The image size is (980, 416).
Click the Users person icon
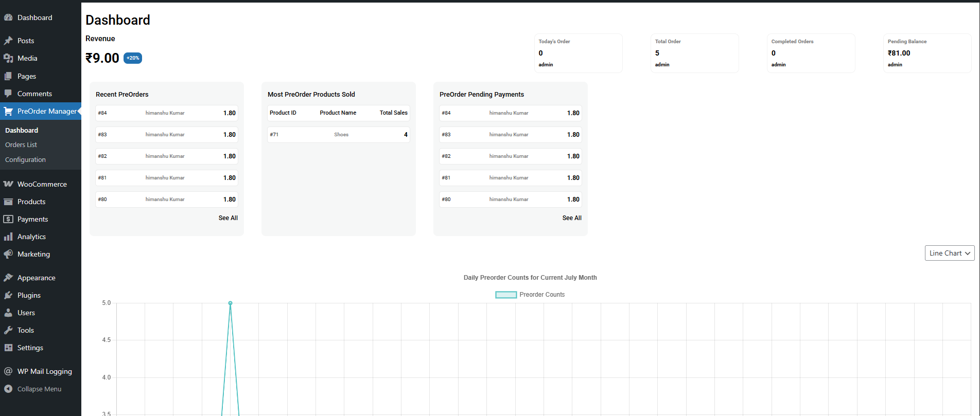(8, 313)
